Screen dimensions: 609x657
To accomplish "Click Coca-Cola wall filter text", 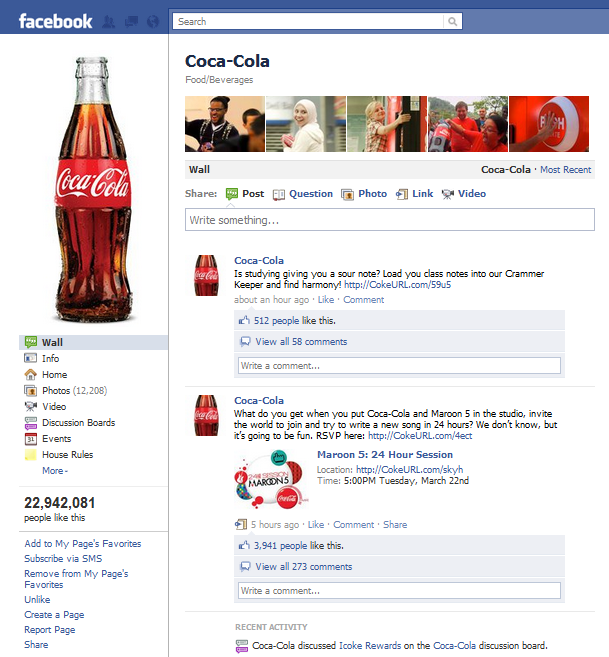I will pos(505,170).
